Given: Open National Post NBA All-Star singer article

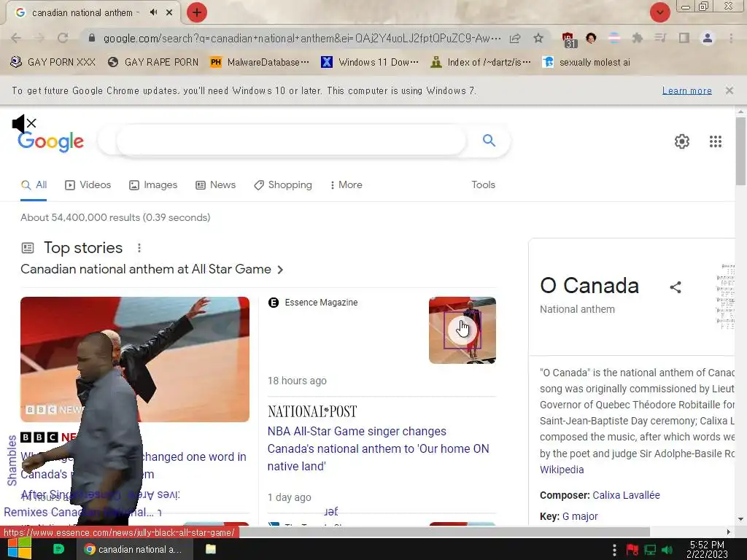Looking at the screenshot, I should [x=378, y=448].
